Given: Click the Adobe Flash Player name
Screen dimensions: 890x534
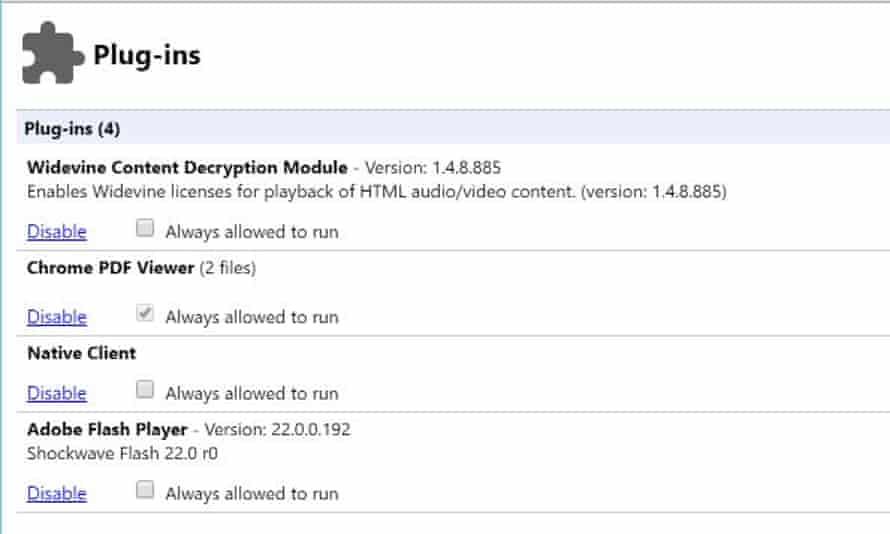Looking at the screenshot, I should [x=107, y=430].
